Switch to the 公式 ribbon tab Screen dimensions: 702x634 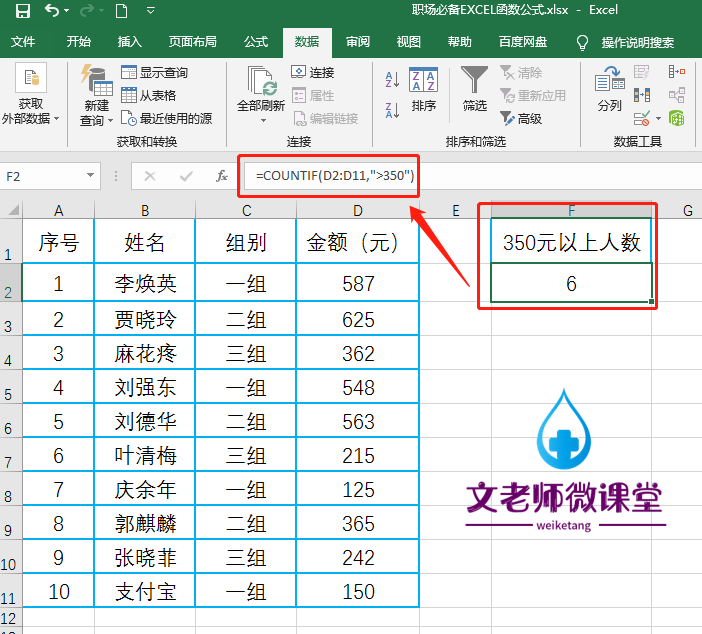[256, 42]
